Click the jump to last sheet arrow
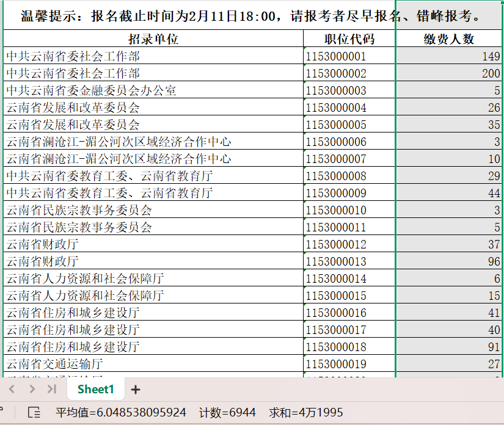This screenshot has height=425, width=504. pos(51,390)
